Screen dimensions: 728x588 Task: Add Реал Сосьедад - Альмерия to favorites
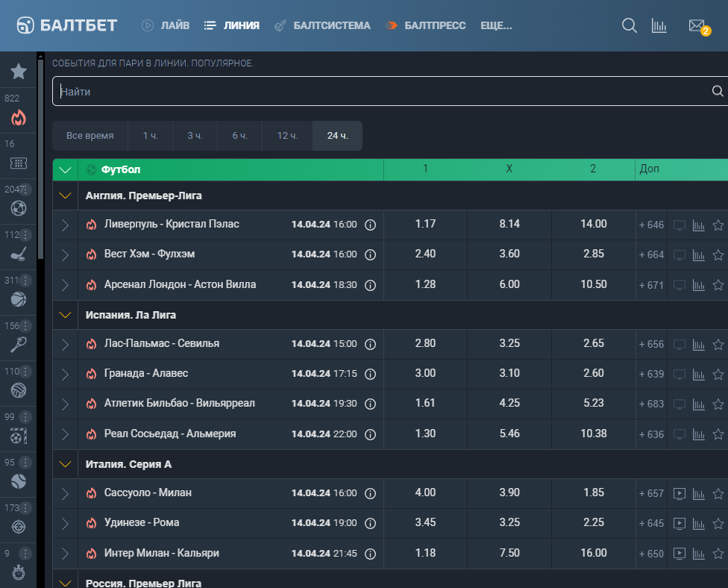718,434
